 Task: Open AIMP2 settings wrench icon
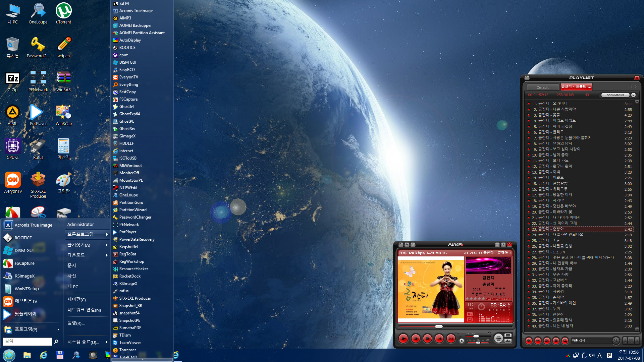pyautogui.click(x=407, y=244)
